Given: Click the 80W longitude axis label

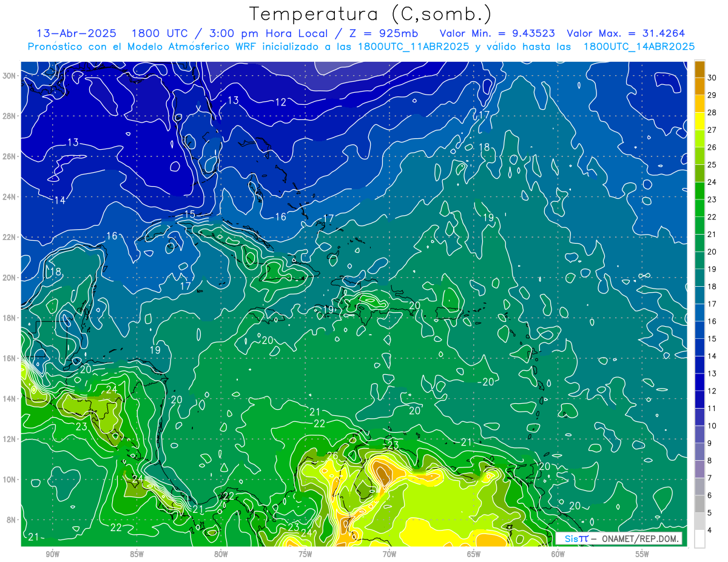Looking at the screenshot, I should 221,554.
